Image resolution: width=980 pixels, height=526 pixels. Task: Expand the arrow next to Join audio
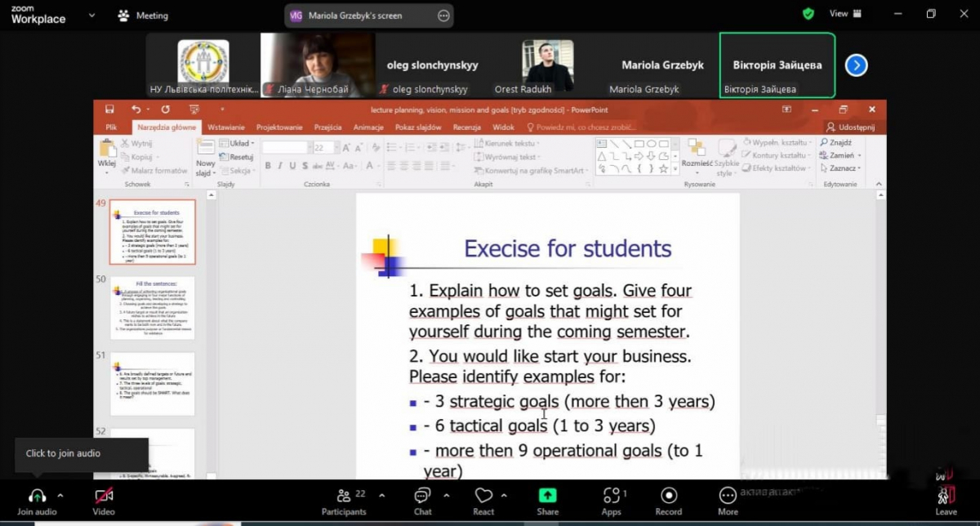60,495
